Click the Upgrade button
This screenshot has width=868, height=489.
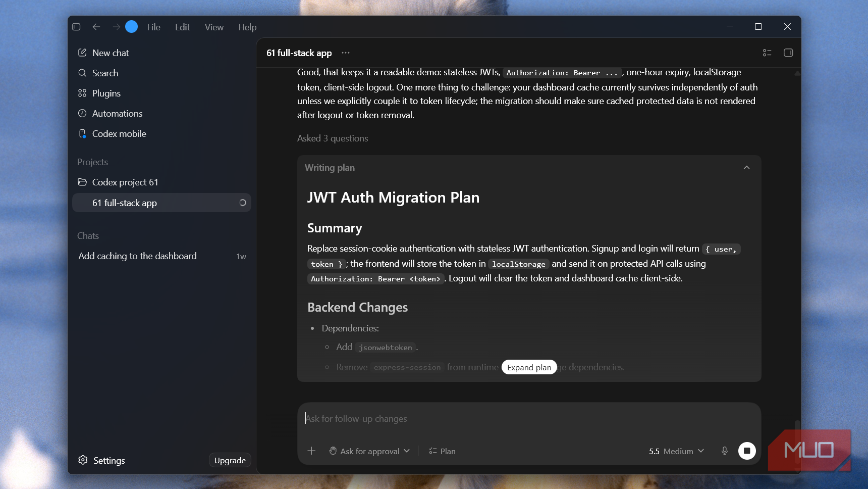pos(230,460)
